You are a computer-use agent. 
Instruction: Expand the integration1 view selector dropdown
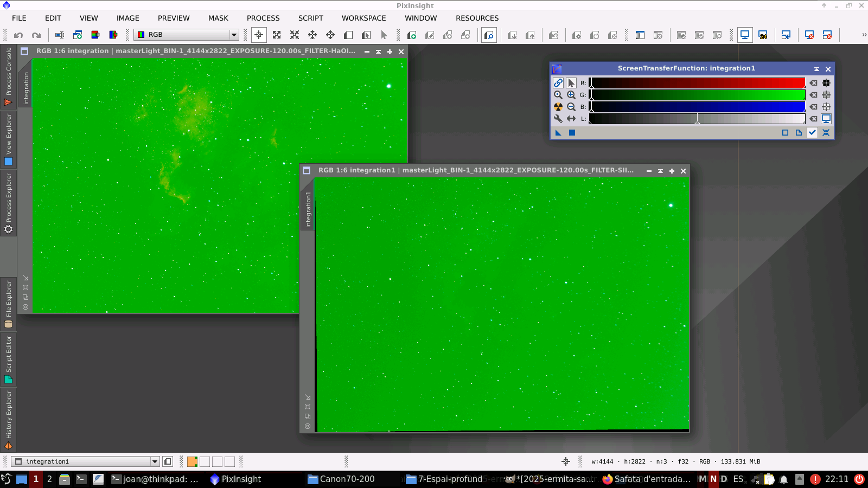155,462
